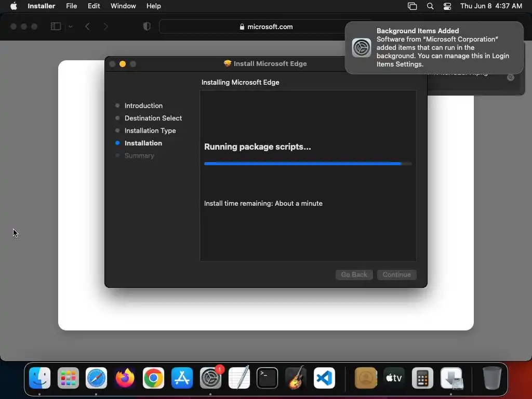Expand the Safari sidebar dropdown chevron

pyautogui.click(x=70, y=26)
